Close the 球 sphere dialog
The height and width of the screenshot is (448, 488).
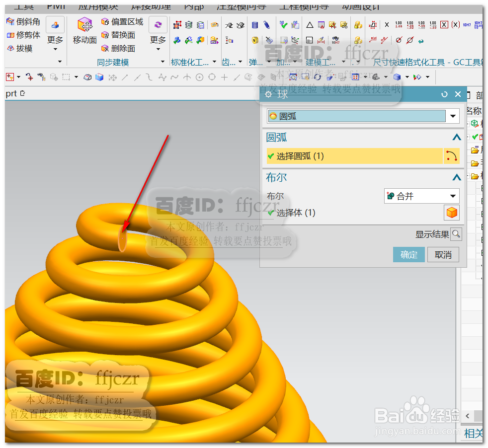(458, 94)
